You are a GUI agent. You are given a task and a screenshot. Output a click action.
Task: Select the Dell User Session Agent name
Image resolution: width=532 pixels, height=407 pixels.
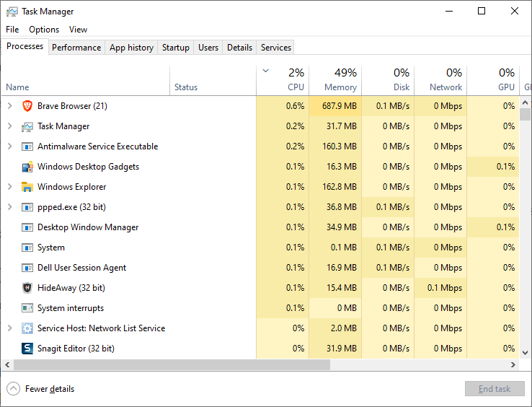click(x=81, y=268)
